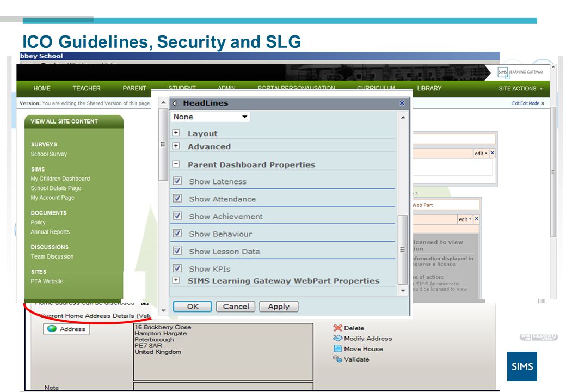Viewport: 566px width, 392px height.
Task: Open the lower web part edit menu
Action: [465, 219]
